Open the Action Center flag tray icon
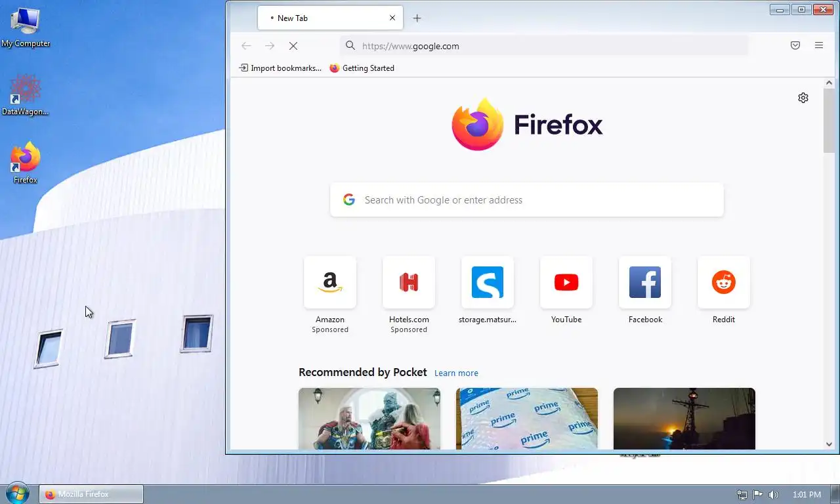This screenshot has height=504, width=840. 758,495
